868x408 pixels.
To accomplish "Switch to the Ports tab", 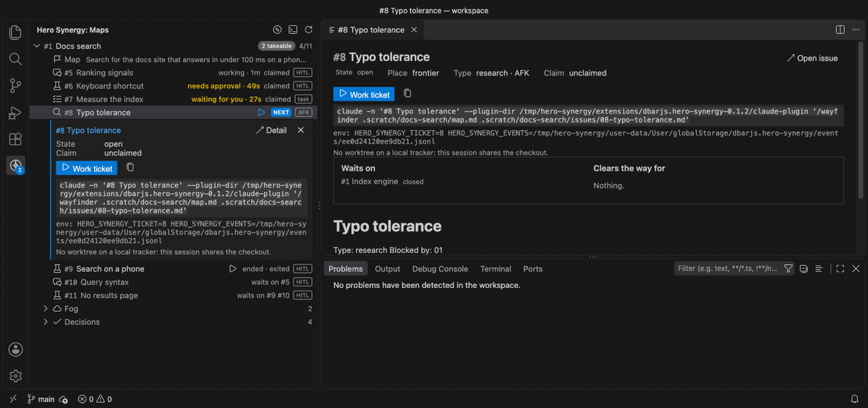I will (x=533, y=268).
